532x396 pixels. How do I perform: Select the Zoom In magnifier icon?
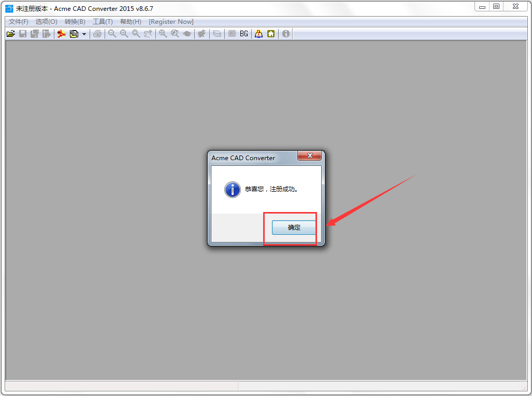(x=124, y=34)
